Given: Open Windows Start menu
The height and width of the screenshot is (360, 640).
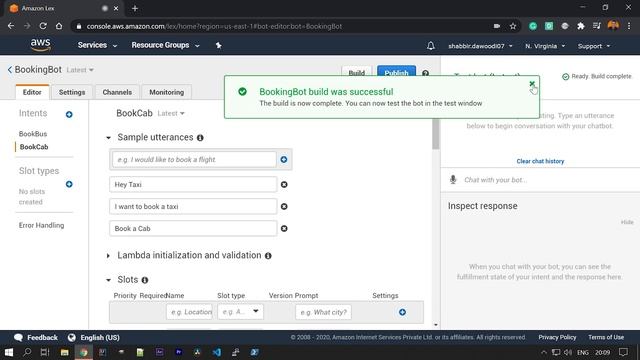Looking at the screenshot, I should (9, 352).
